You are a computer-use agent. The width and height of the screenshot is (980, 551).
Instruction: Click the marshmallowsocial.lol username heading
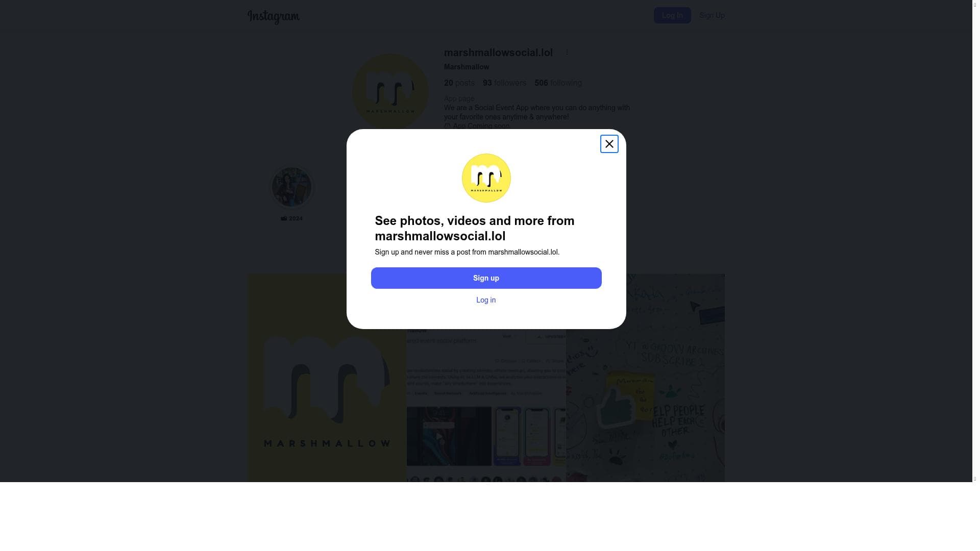[x=498, y=53]
